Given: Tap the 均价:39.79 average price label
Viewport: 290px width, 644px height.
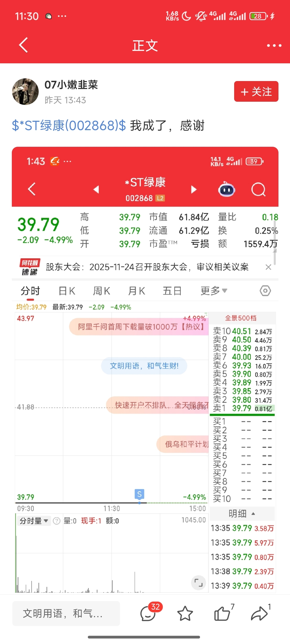Looking at the screenshot, I should pyautogui.click(x=31, y=307).
